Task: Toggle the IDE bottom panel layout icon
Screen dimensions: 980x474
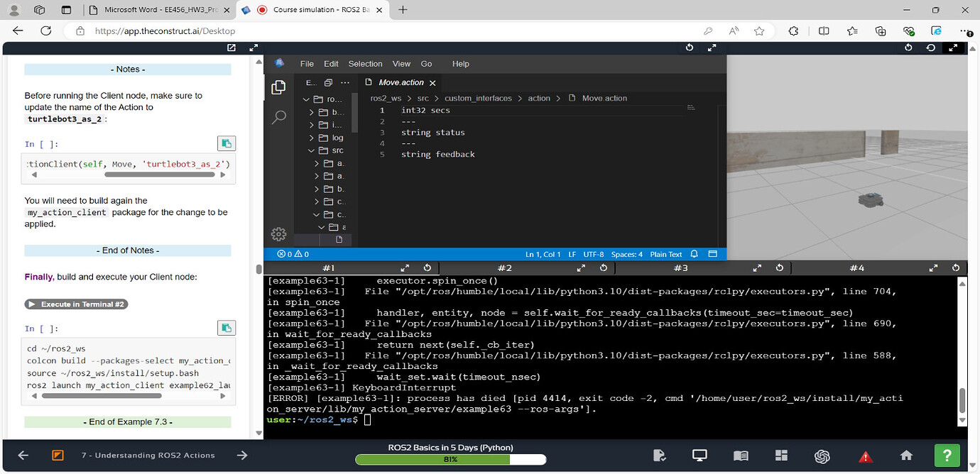Action: pyautogui.click(x=713, y=254)
